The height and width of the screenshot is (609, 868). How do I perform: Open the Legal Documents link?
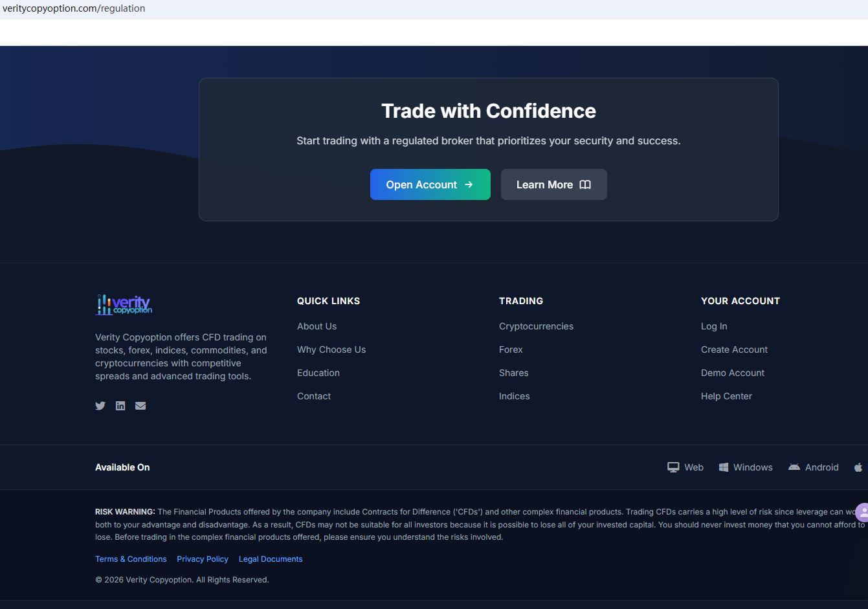point(271,559)
